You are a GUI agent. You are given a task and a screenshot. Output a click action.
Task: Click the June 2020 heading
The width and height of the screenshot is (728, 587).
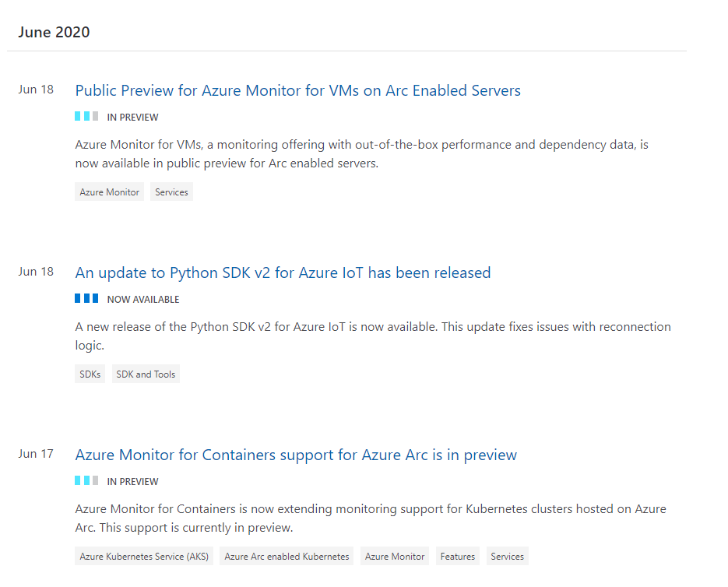click(x=54, y=32)
